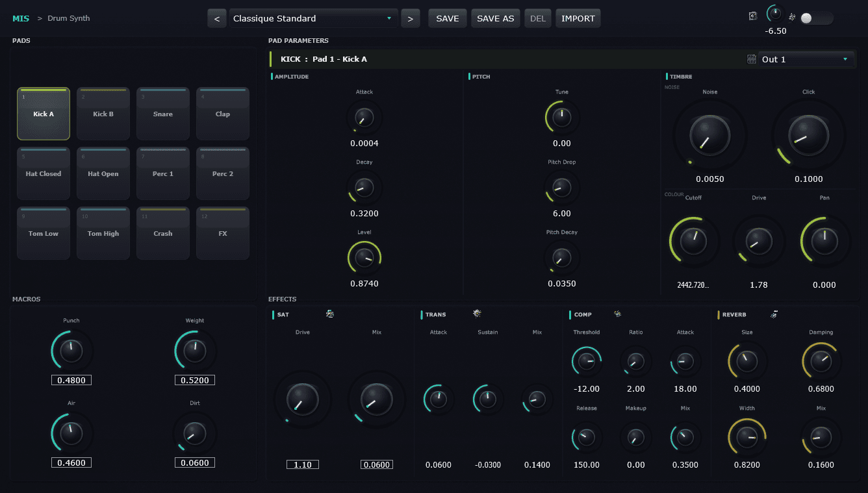Select the Hat Closed pad

pos(44,173)
